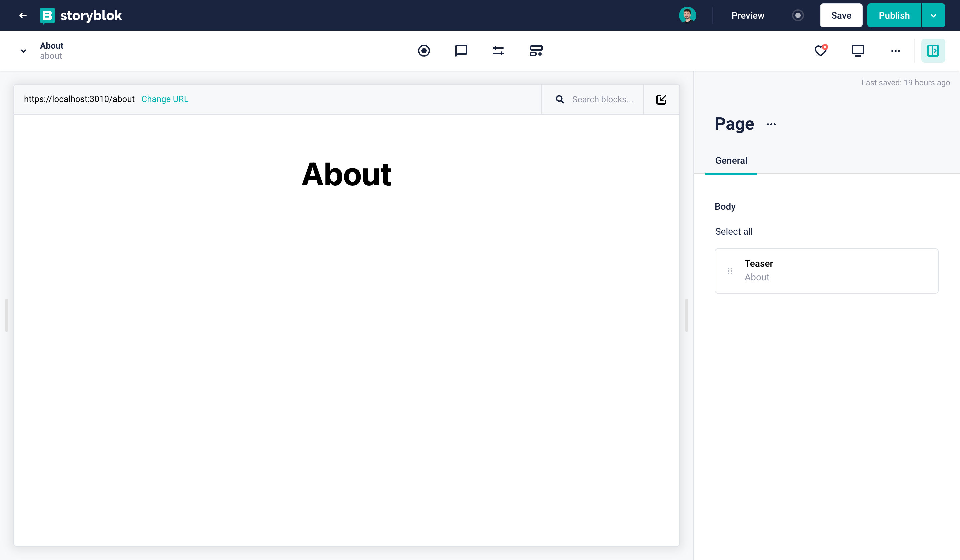Viewport: 960px width, 560px height.
Task: Select the General tab
Action: 731,160
